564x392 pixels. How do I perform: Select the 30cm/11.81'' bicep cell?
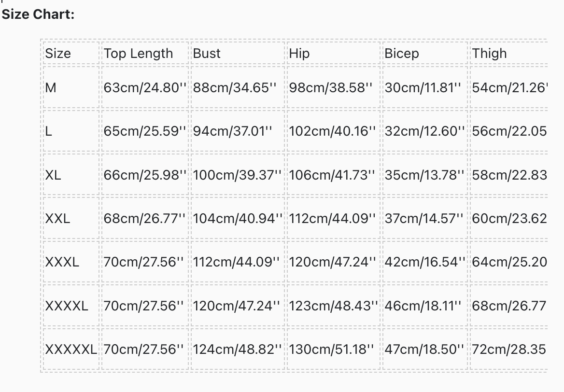(x=425, y=87)
